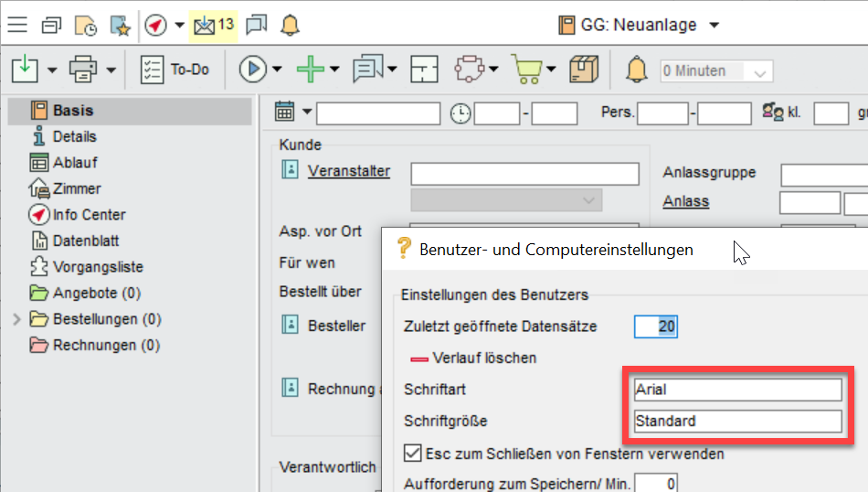Click the shopping cart icon
Viewport: 868px width, 492px height.
(525, 70)
